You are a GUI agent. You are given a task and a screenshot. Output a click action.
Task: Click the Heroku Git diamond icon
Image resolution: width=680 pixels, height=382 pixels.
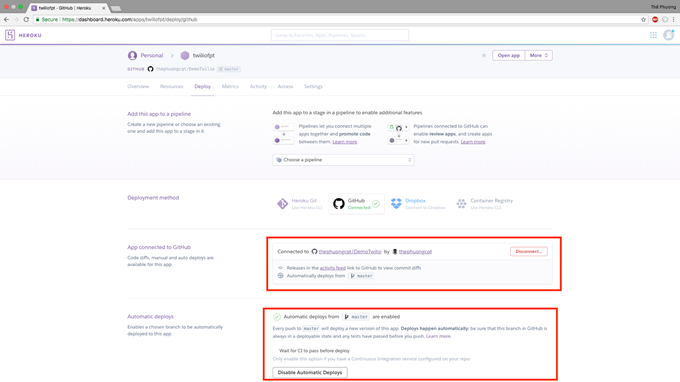[x=282, y=203]
